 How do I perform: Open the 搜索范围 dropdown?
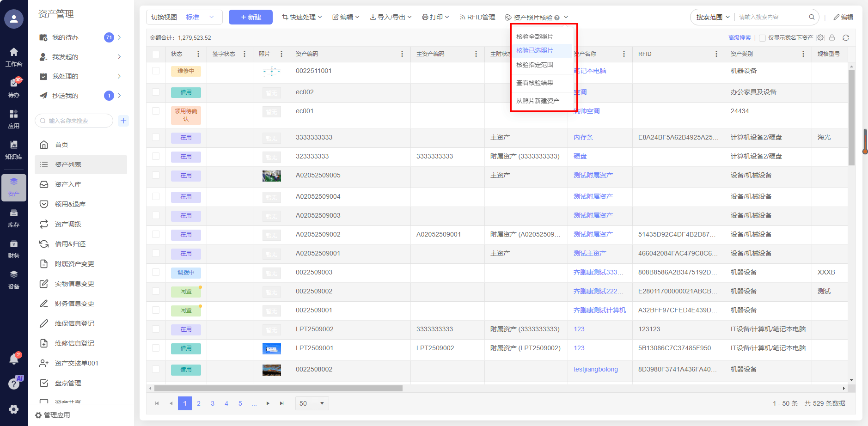pyautogui.click(x=713, y=17)
